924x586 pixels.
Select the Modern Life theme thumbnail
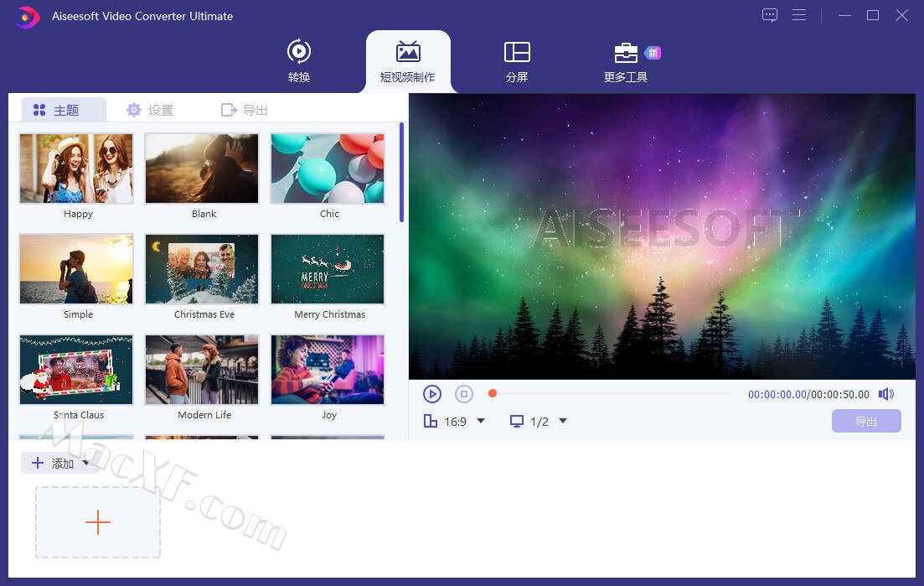[x=202, y=371]
